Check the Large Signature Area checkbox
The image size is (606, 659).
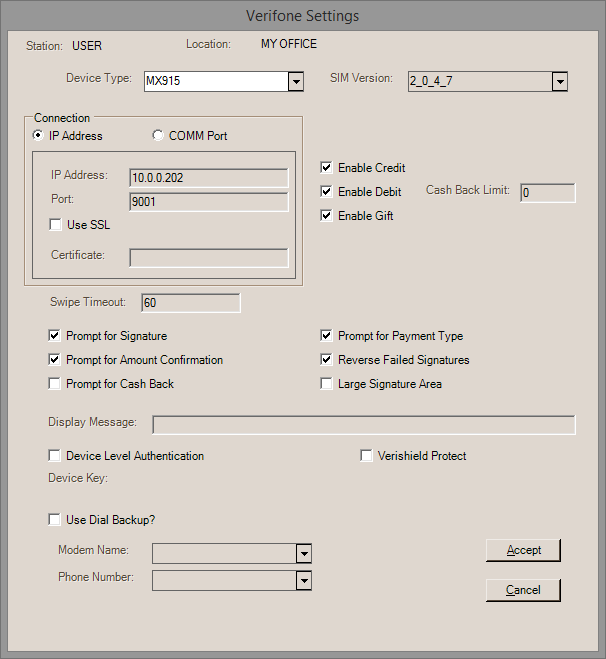pos(326,383)
